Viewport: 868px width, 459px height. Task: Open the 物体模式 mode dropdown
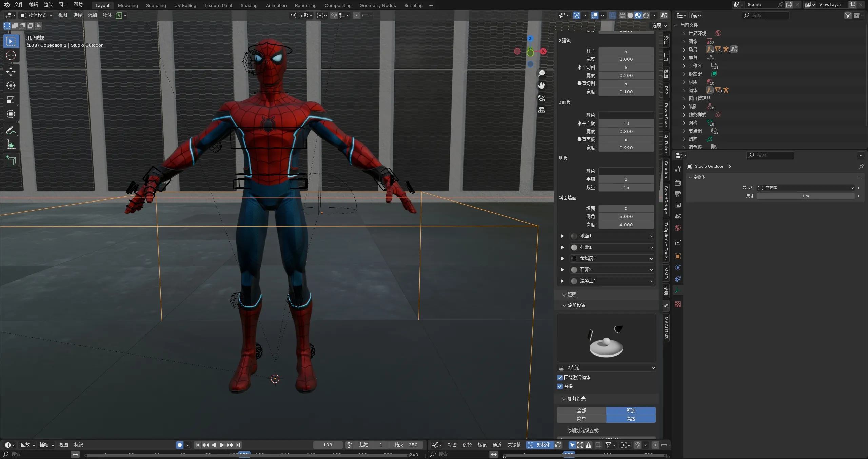pyautogui.click(x=36, y=15)
